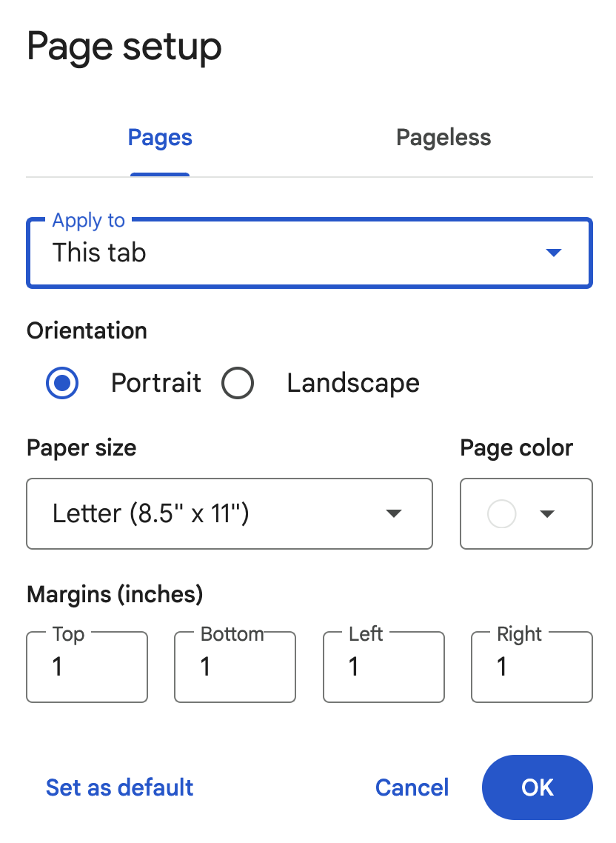The width and height of the screenshot is (616, 843).
Task: Click the Right margin input field
Action: click(x=532, y=667)
